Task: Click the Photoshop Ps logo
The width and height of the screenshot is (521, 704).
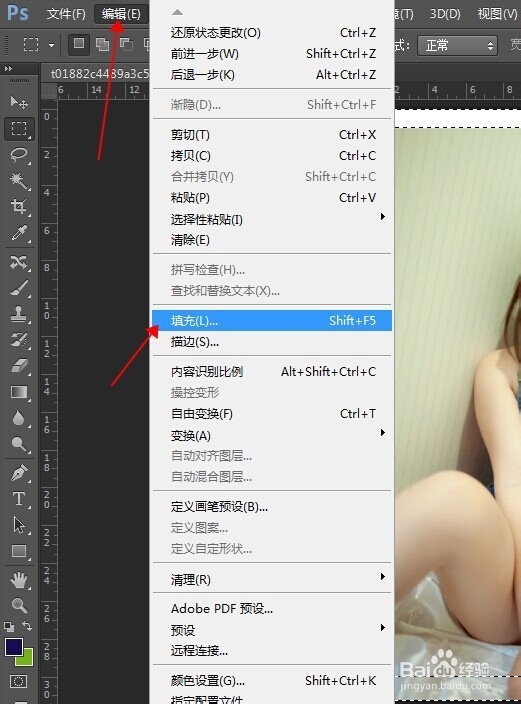Action: pyautogui.click(x=18, y=13)
